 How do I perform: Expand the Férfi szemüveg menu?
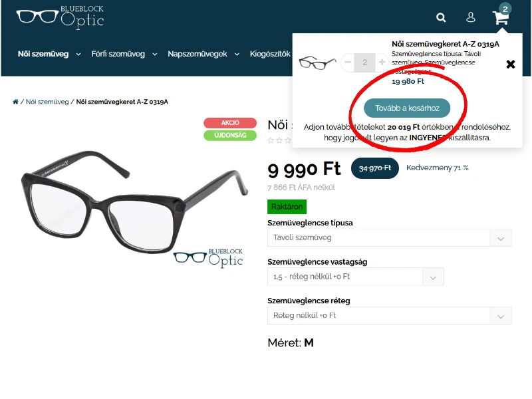tap(124, 54)
